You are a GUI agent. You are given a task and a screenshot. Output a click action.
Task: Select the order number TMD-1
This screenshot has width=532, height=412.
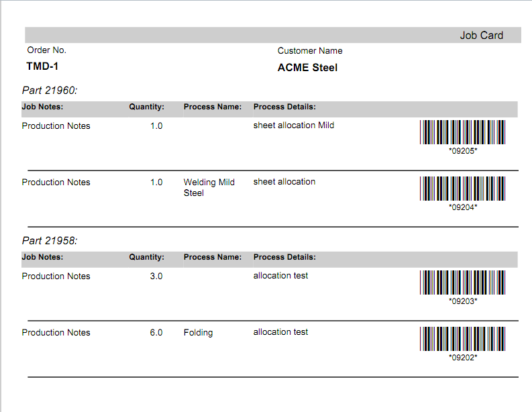[43, 66]
